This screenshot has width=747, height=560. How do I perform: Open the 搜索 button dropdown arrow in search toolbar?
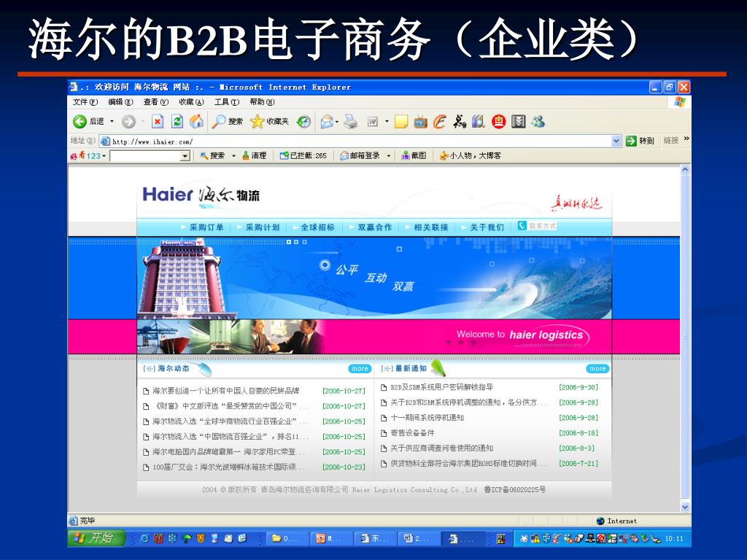pos(233,156)
